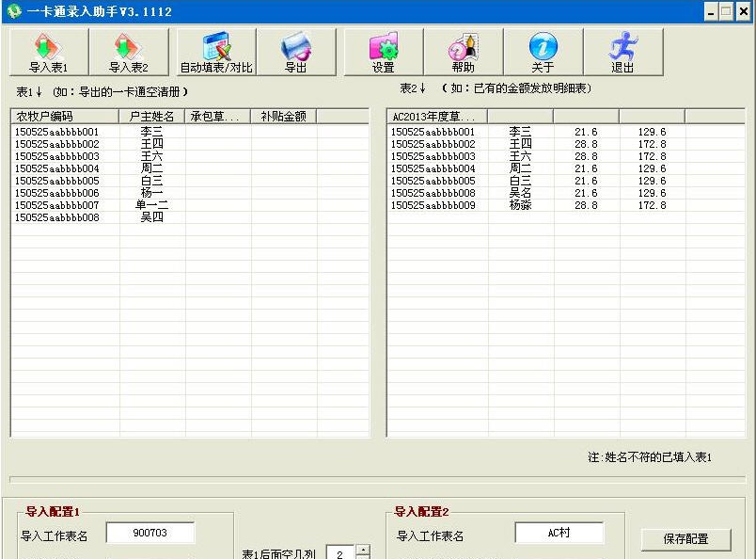The width and height of the screenshot is (756, 559).
Task: Click the 900703 worksheet name field
Action: (x=150, y=532)
